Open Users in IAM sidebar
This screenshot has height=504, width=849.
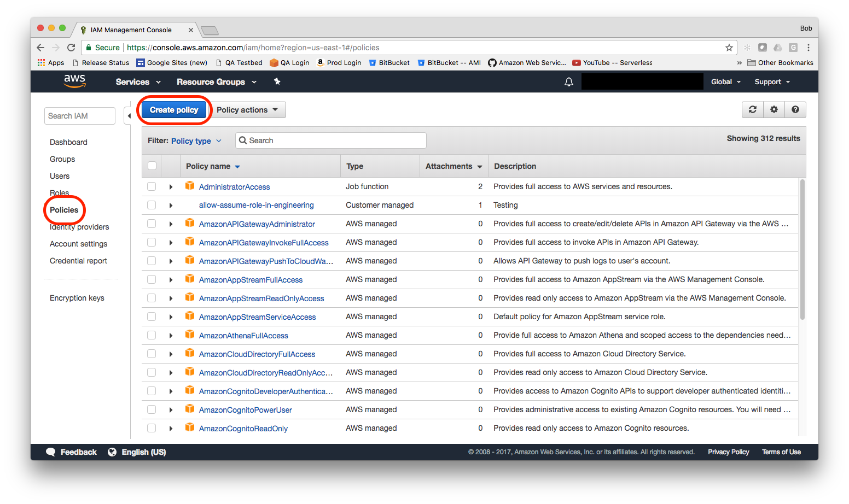[x=60, y=176]
